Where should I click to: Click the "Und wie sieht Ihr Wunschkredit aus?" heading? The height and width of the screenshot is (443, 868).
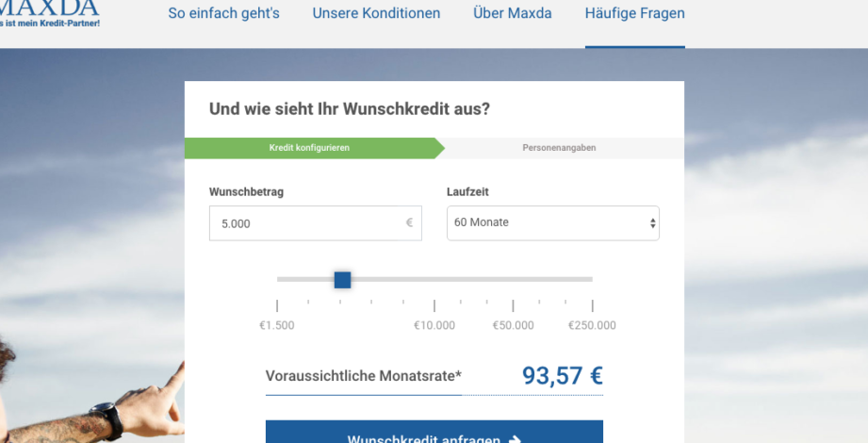349,108
